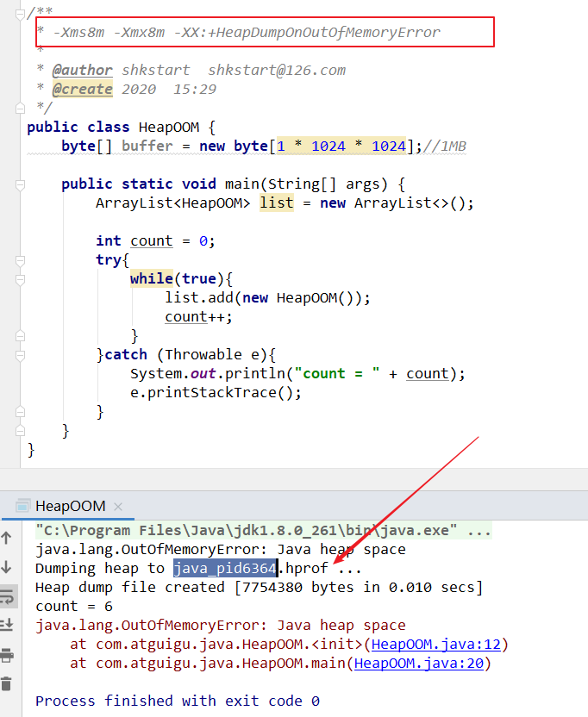Collapse the main method with its fold marker
The height and width of the screenshot is (717, 588).
(x=20, y=184)
